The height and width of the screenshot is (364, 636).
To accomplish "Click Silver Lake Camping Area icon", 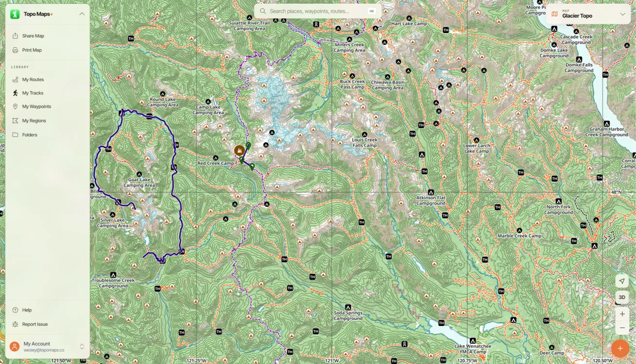I will pos(113,214).
